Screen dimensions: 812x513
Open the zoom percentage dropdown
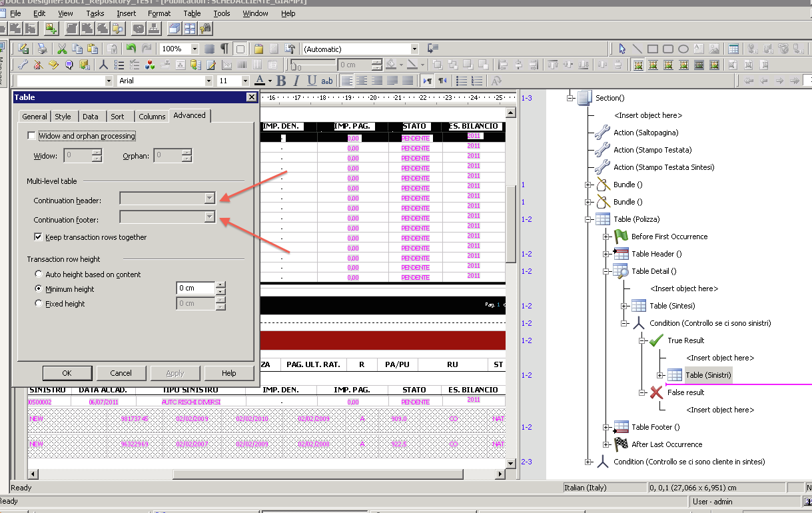pos(195,49)
